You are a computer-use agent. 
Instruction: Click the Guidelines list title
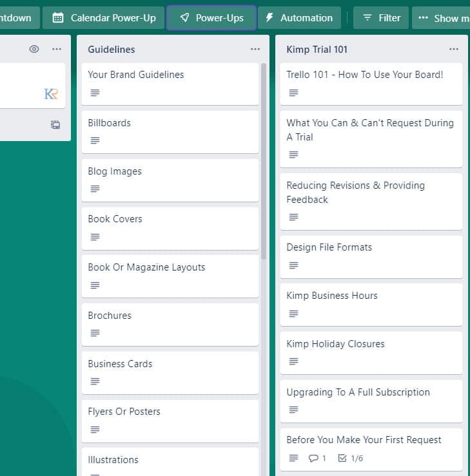(x=111, y=50)
